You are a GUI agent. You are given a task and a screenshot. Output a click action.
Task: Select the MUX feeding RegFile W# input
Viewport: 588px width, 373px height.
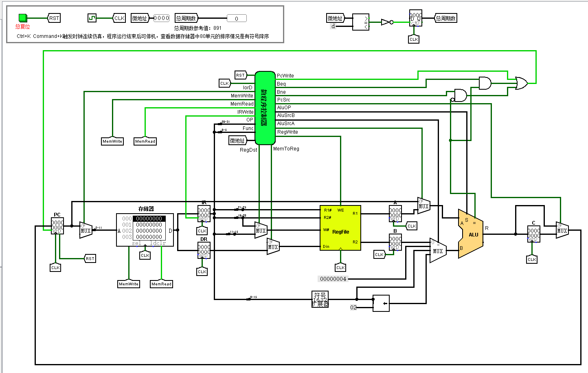(261, 230)
